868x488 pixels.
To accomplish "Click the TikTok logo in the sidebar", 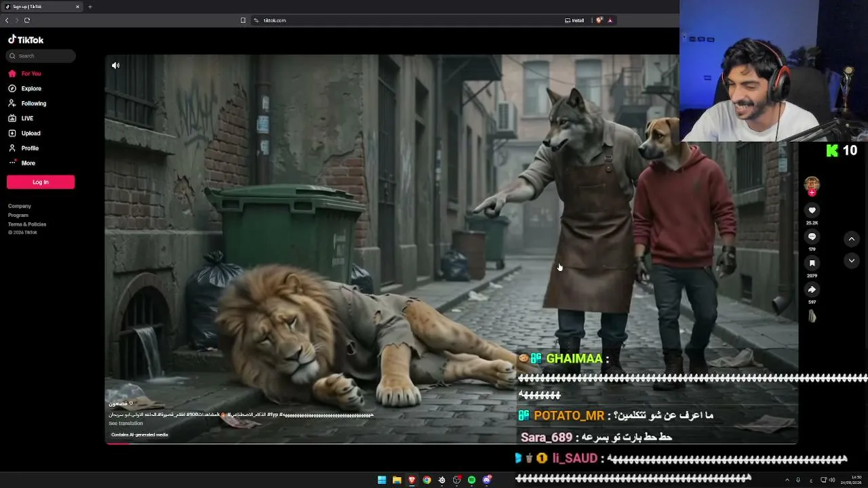I will (x=26, y=40).
